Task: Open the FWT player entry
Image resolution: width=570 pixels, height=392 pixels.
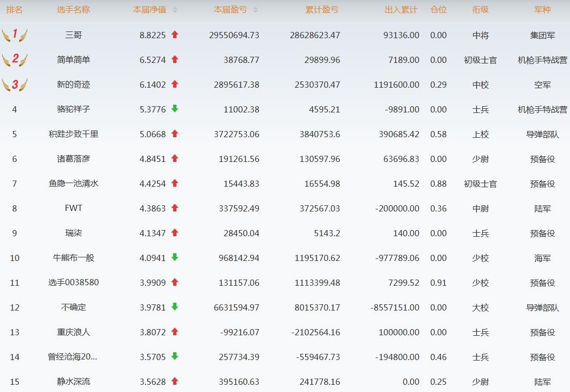Action: 73,208
